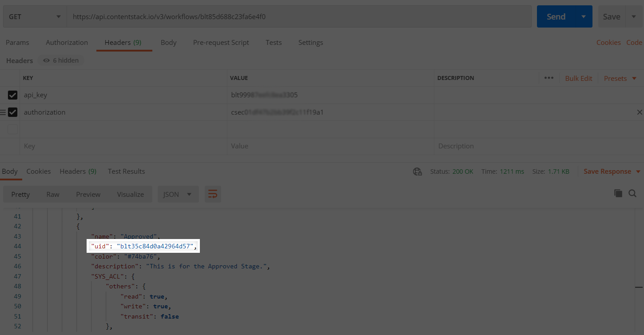
Task: Click the drag handle of the authorization row
Action: pos(3,112)
